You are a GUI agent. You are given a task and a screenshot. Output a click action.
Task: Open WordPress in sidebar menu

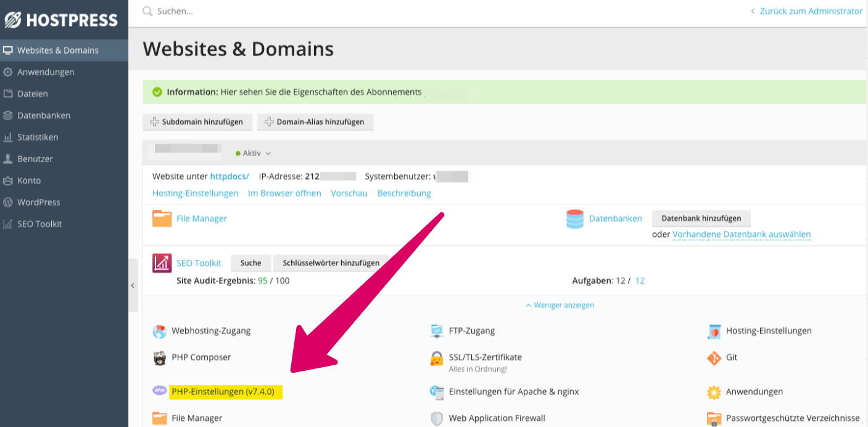[64, 202]
